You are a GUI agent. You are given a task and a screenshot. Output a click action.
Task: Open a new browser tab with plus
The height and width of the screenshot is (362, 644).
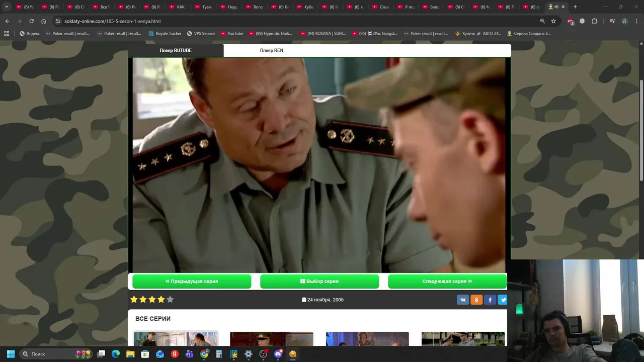[x=575, y=7]
